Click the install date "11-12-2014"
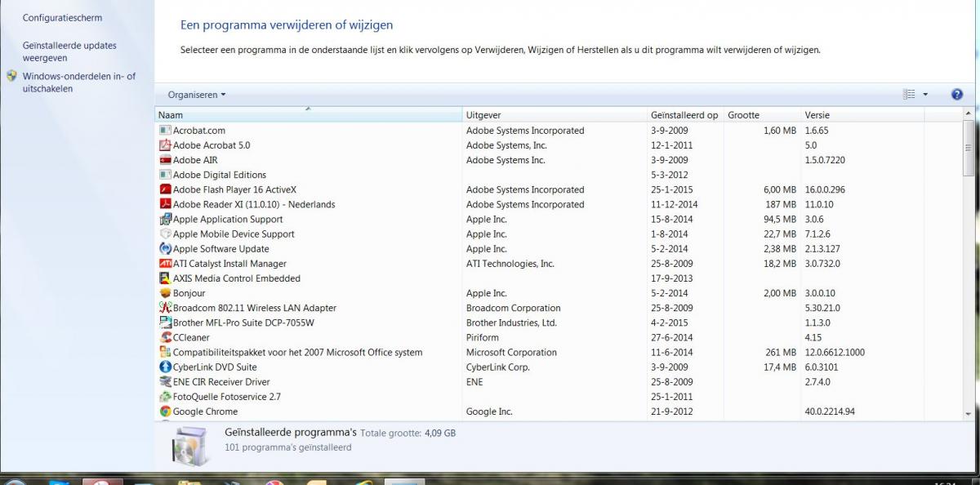Image resolution: width=980 pixels, height=485 pixels. (x=675, y=204)
